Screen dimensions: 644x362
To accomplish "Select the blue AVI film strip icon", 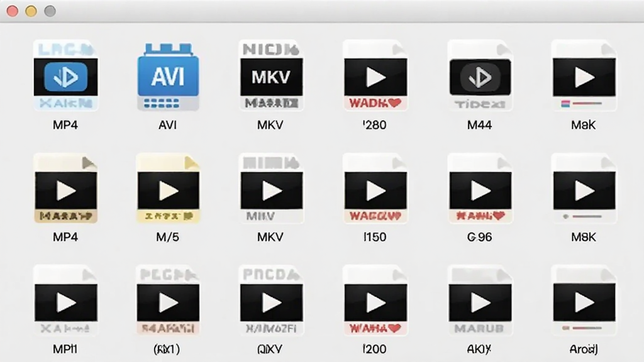I will click(x=168, y=77).
